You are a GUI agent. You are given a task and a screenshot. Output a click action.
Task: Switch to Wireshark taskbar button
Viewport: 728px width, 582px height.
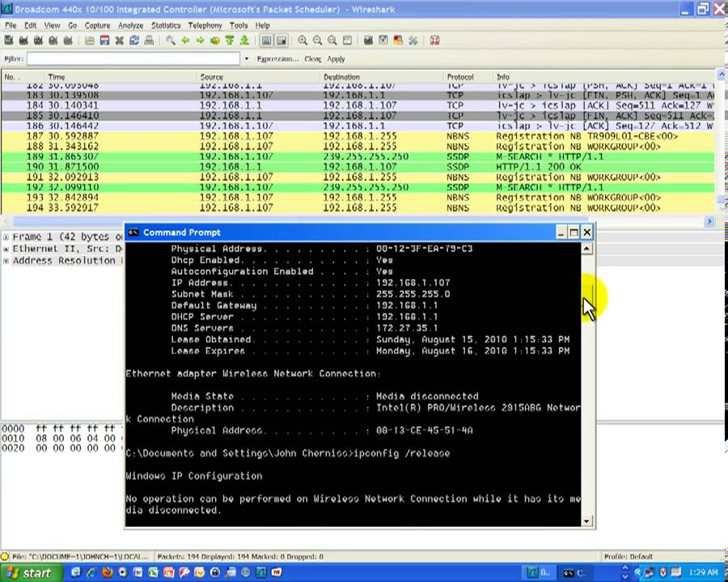[538, 573]
